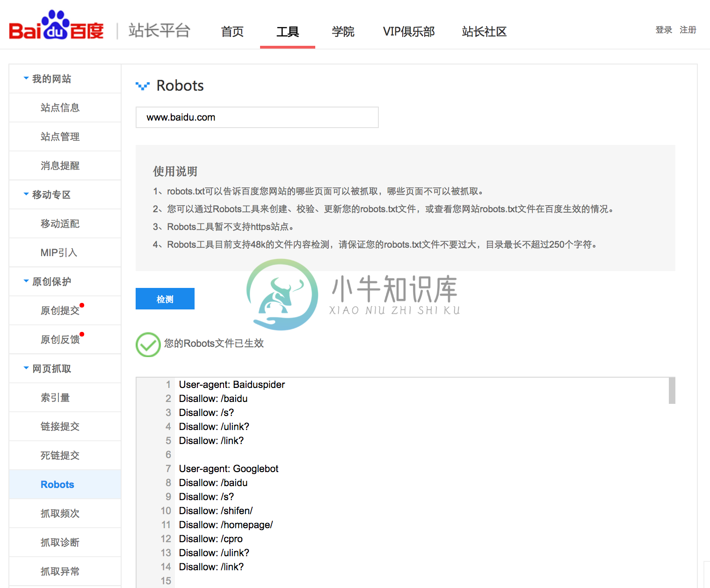Click the 登录 link
Screen dimensions: 710x588
[x=664, y=30]
